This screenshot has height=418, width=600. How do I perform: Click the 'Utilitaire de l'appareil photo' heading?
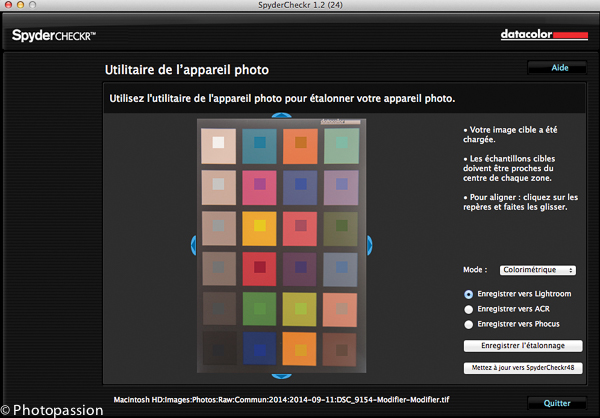click(187, 70)
